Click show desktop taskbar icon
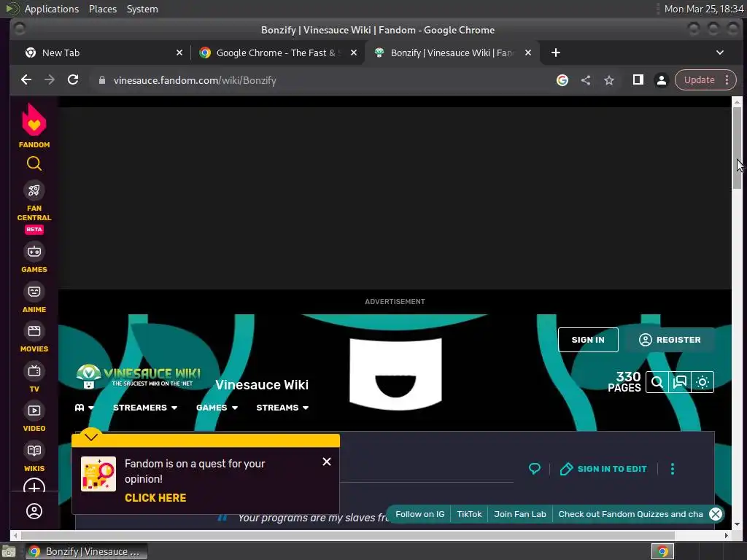 click(x=9, y=551)
